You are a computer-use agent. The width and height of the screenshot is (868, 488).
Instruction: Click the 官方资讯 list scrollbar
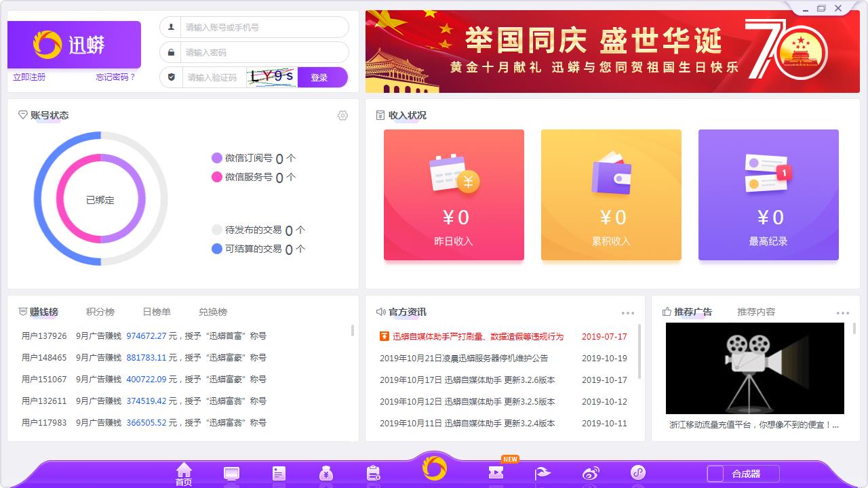pyautogui.click(x=640, y=351)
